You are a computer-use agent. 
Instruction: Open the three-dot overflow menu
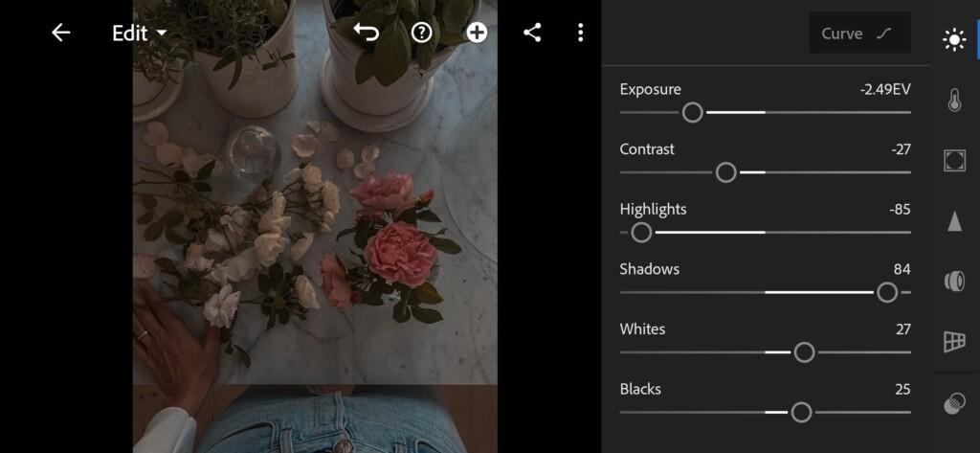point(581,33)
